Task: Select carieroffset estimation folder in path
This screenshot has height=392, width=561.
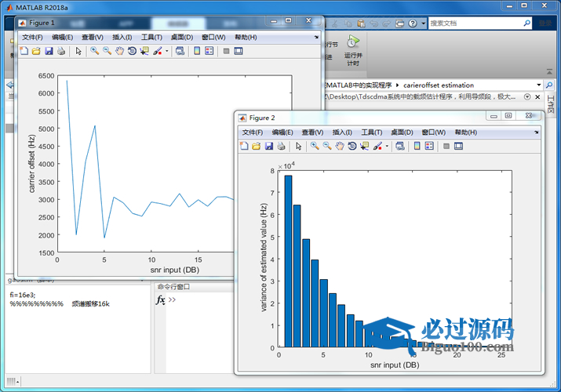Action: coord(439,85)
